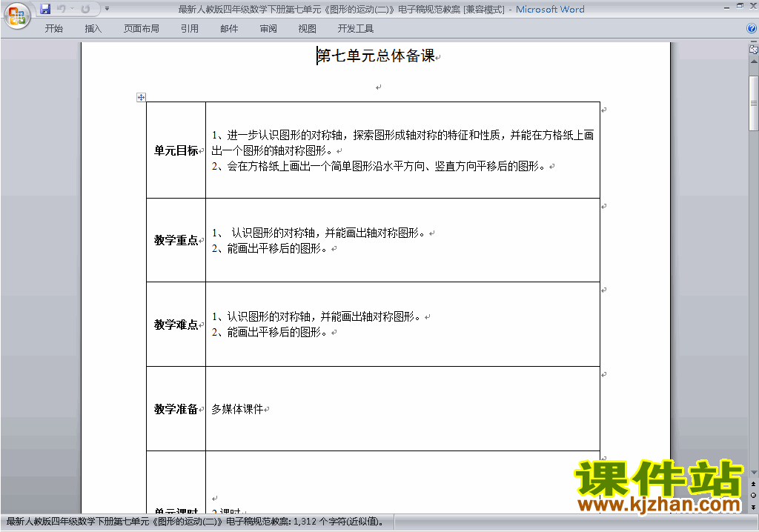
Task: Click line 2、会在方格纸上画出一个简单图形
Action: pos(379,167)
